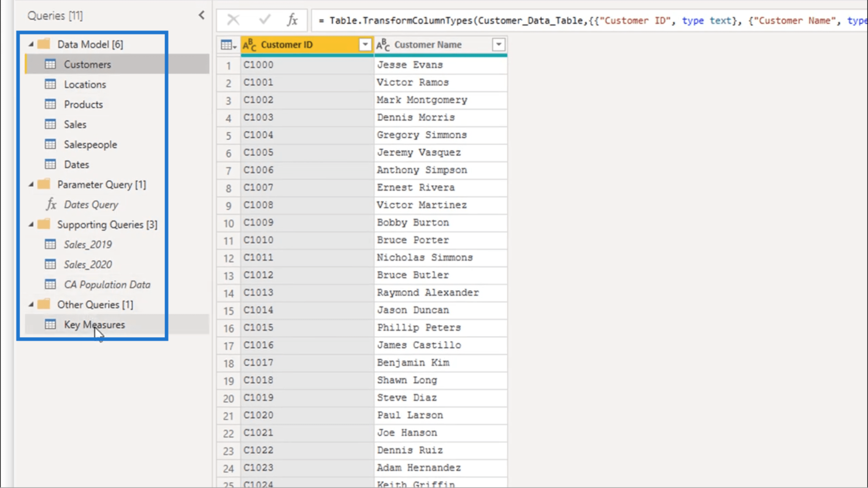Click the cell with Jesse Evans
This screenshot has height=488, width=868.
tap(440, 65)
